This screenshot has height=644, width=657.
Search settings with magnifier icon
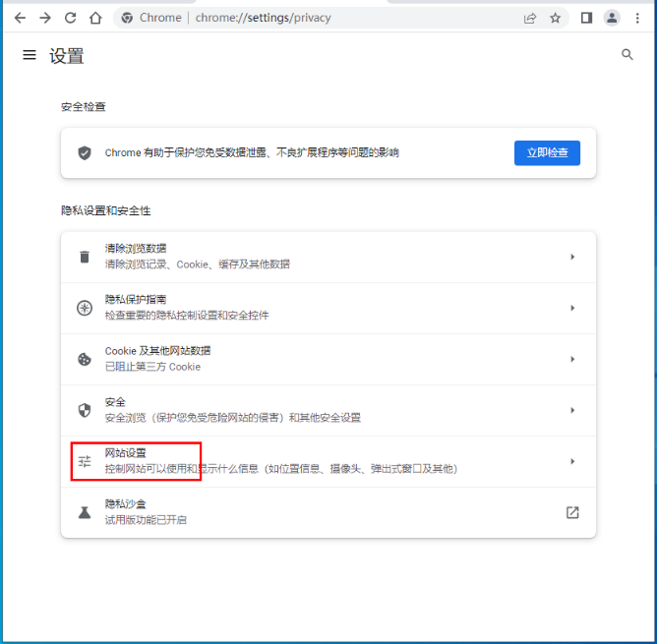tap(627, 54)
